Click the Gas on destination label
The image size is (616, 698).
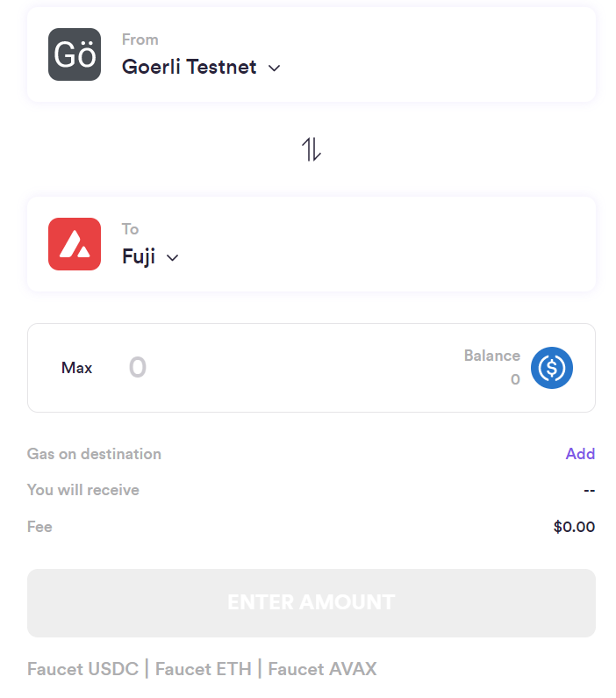tap(94, 454)
